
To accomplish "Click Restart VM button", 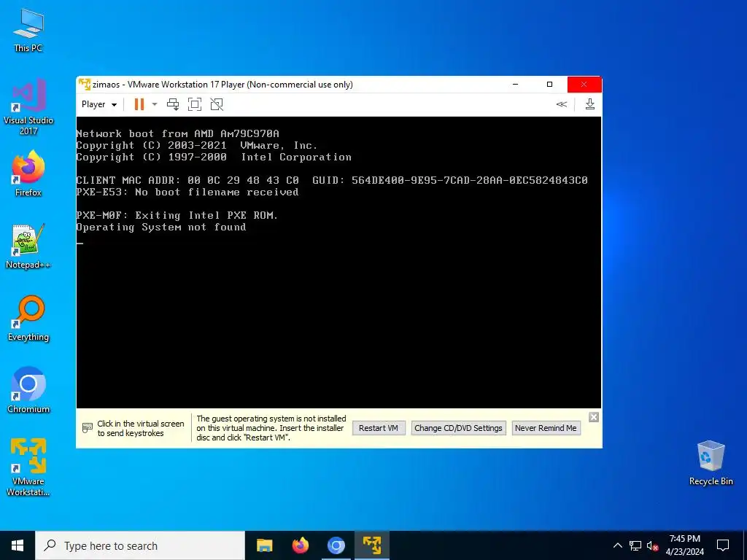I will click(379, 428).
